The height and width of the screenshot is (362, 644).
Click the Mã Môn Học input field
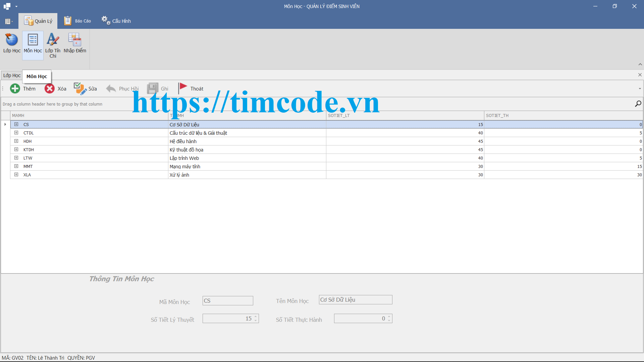click(x=228, y=301)
